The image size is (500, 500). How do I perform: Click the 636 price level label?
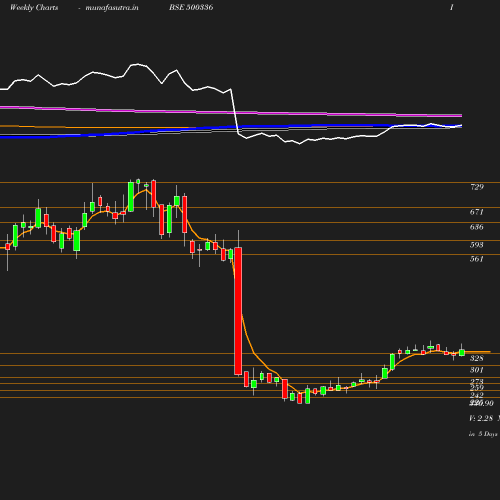point(477,227)
